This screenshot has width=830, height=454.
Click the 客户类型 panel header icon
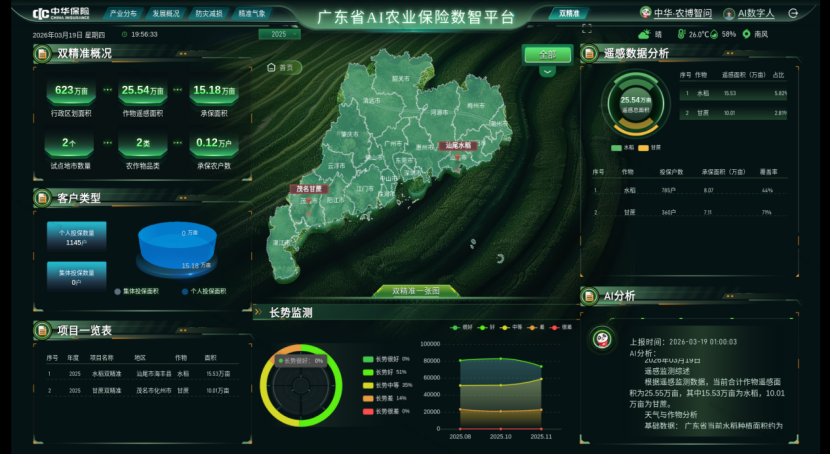(x=43, y=198)
